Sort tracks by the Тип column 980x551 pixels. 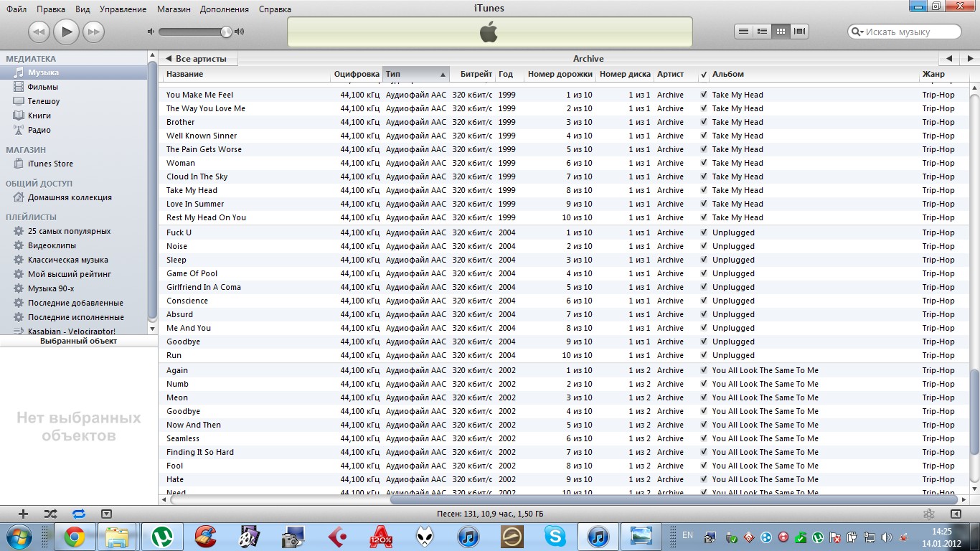point(416,74)
